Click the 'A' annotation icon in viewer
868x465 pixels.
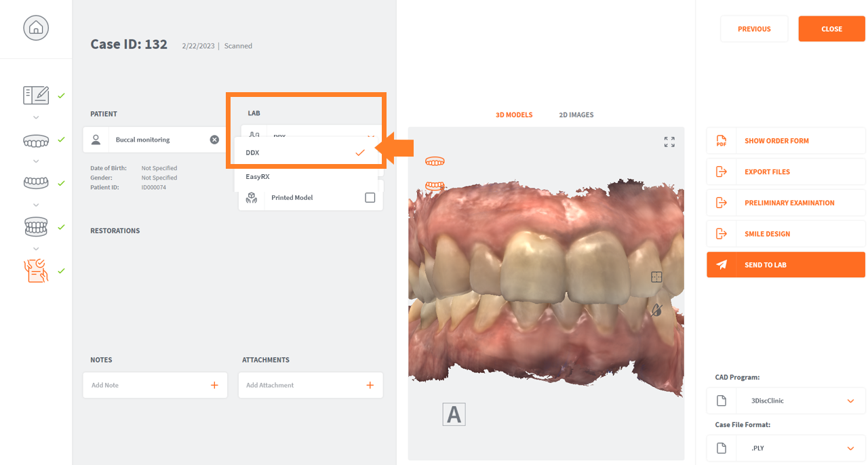point(454,414)
